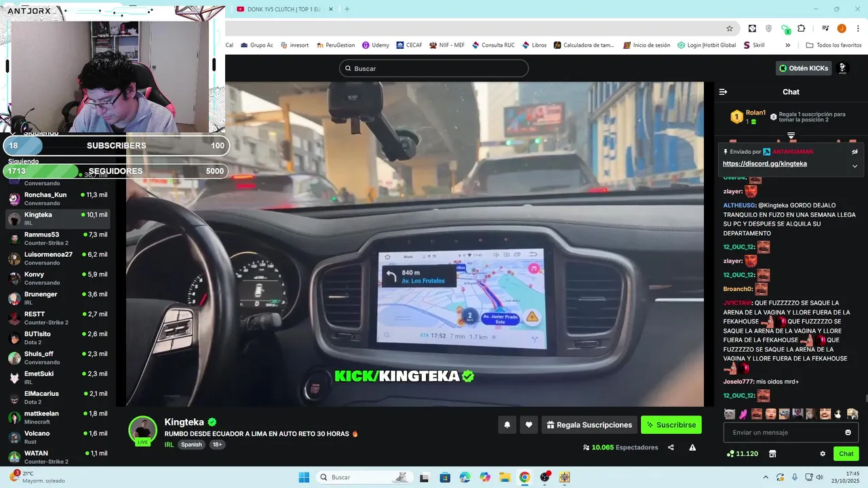Open the emoji picker in the message box

click(848, 432)
